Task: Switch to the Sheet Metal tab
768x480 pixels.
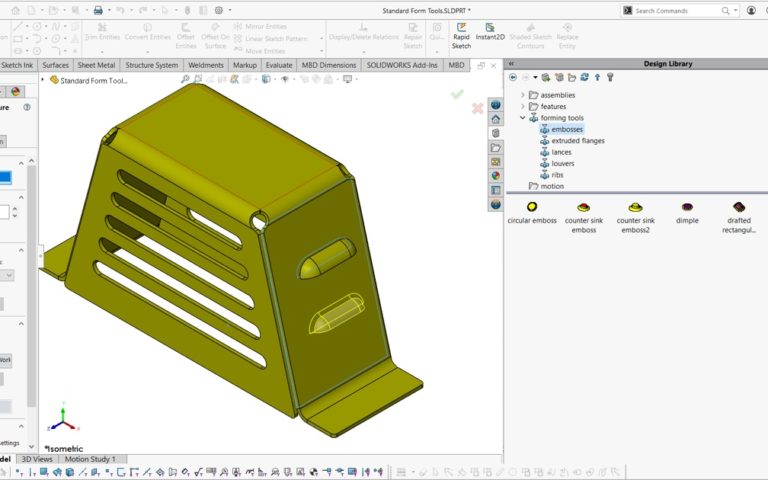Action: tap(97, 65)
